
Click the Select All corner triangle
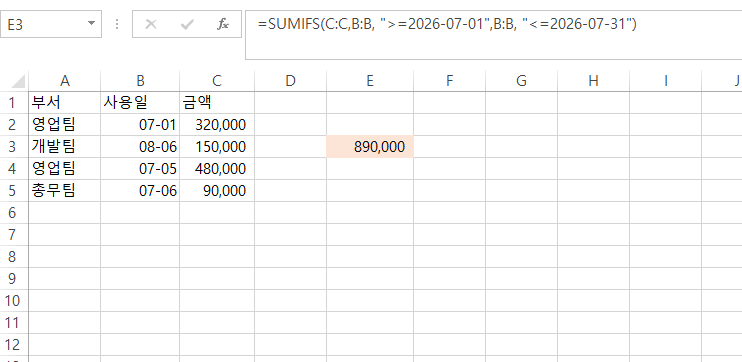coord(18,81)
